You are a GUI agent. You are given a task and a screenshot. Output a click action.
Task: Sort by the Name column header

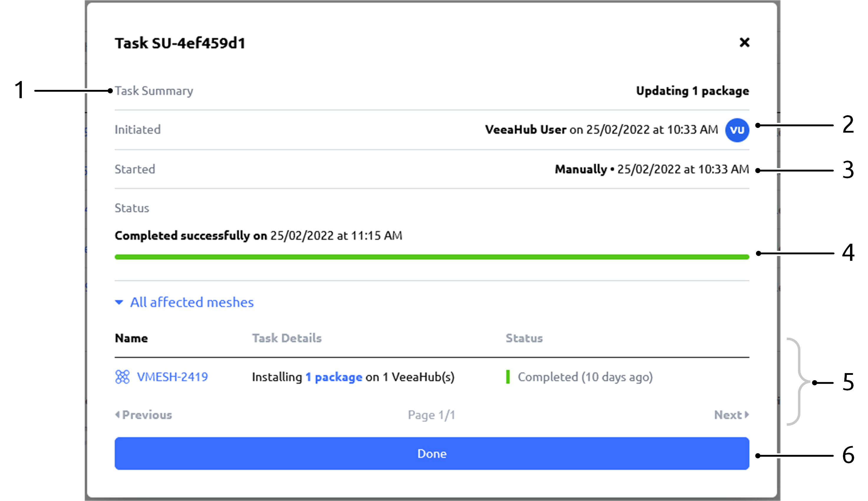tap(131, 338)
